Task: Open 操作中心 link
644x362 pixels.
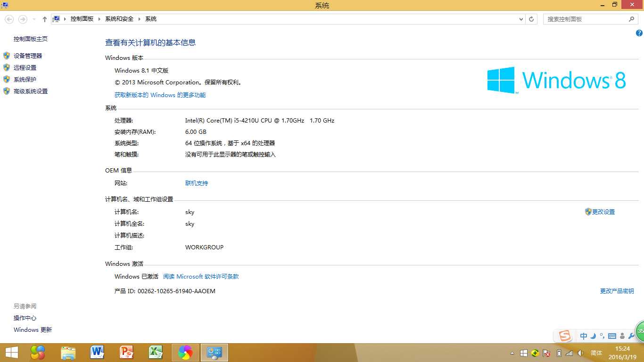Action: pyautogui.click(x=25, y=318)
